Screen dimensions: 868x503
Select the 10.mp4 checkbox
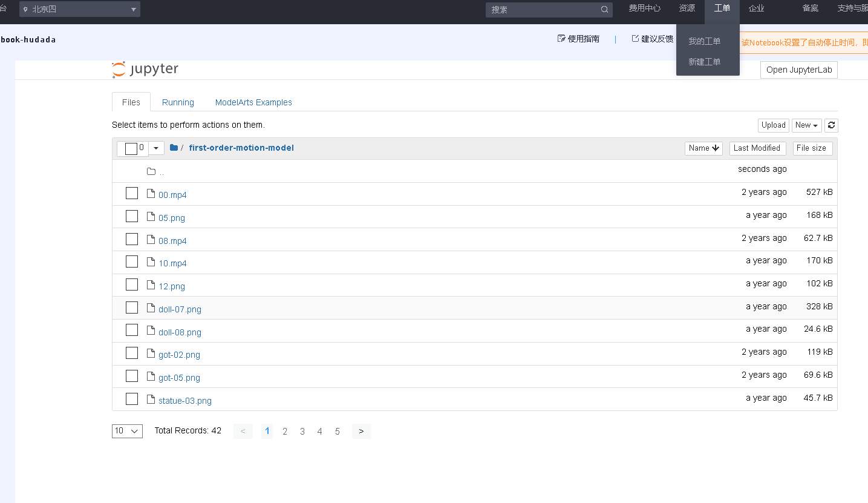[x=132, y=261]
